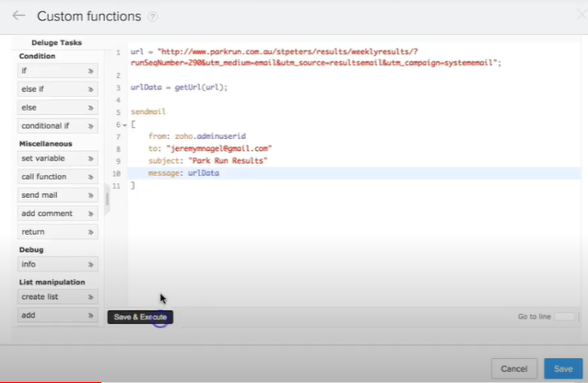The height and width of the screenshot is (383, 588).
Task: Open Custom functions help question icon
Action: (x=153, y=17)
